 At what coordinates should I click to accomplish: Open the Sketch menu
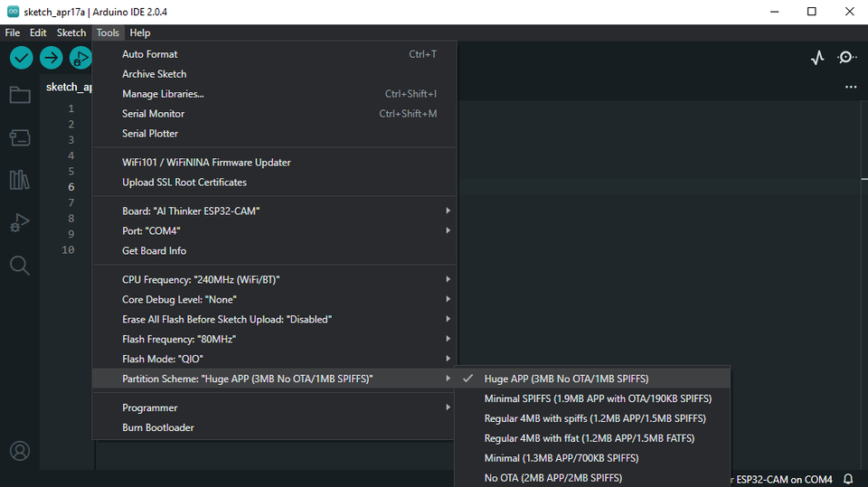pos(71,33)
